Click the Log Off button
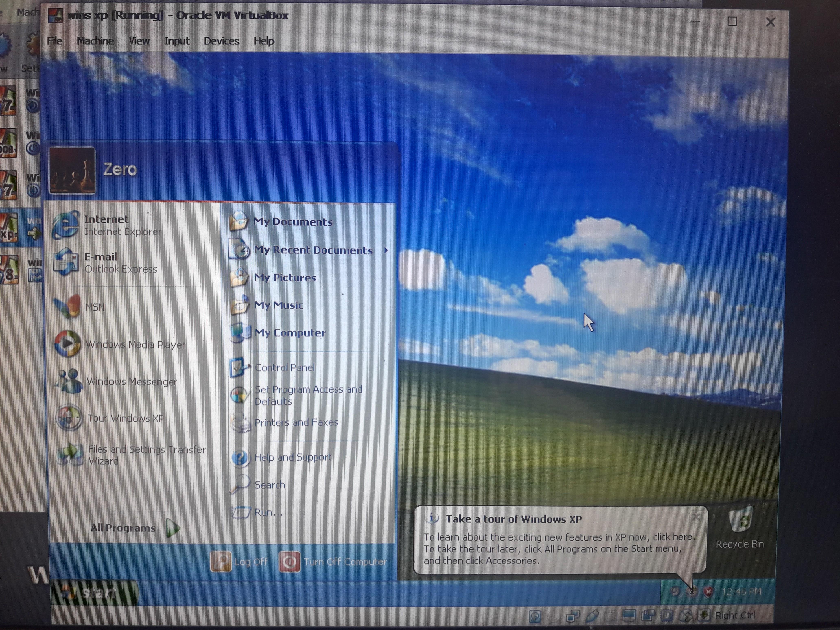The width and height of the screenshot is (840, 630). [239, 561]
